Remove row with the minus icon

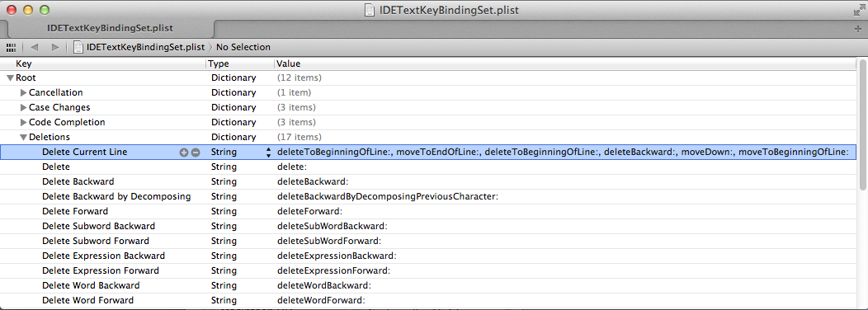pyautogui.click(x=196, y=153)
